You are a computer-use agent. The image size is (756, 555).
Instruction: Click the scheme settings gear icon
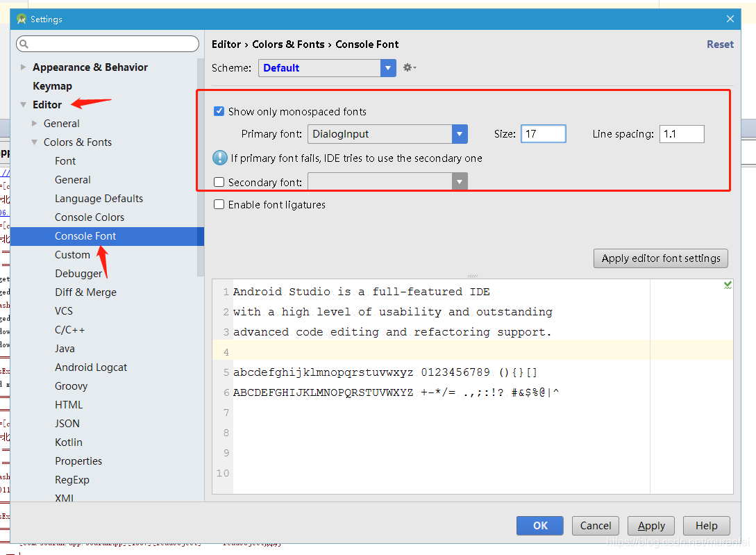409,67
